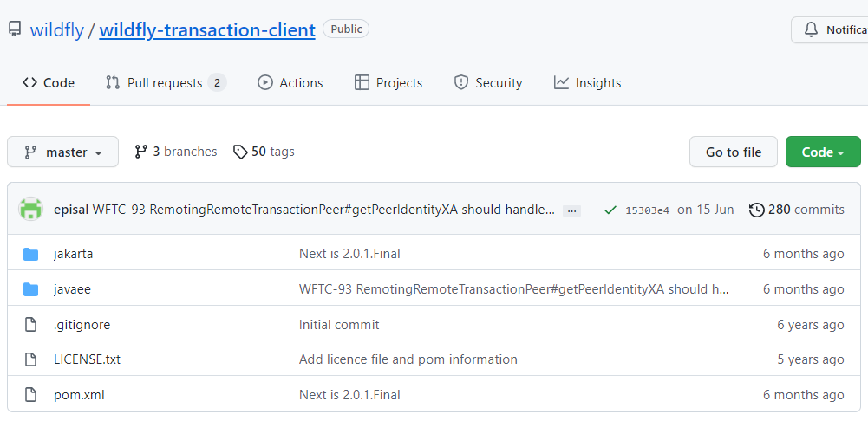Open the Initial commit message link
Image resolution: width=868 pixels, height=421 pixels.
[x=339, y=325]
